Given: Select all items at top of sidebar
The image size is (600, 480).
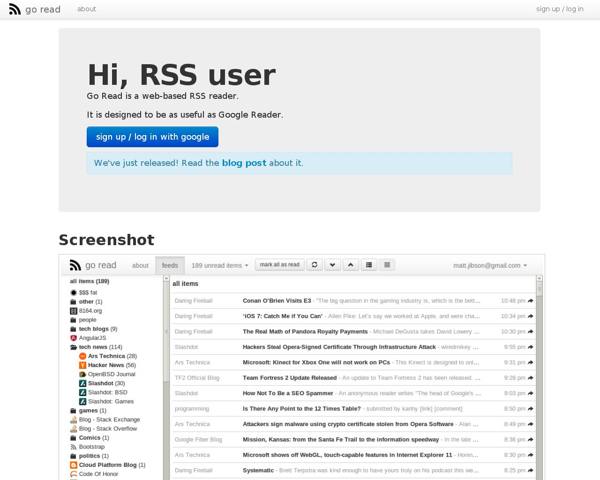Looking at the screenshot, I should click(x=88, y=282).
